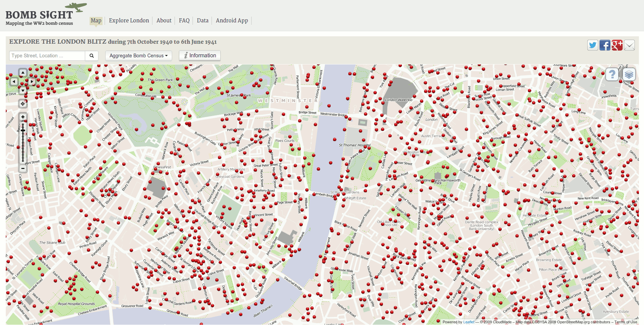Open the Explore London page

tap(129, 20)
